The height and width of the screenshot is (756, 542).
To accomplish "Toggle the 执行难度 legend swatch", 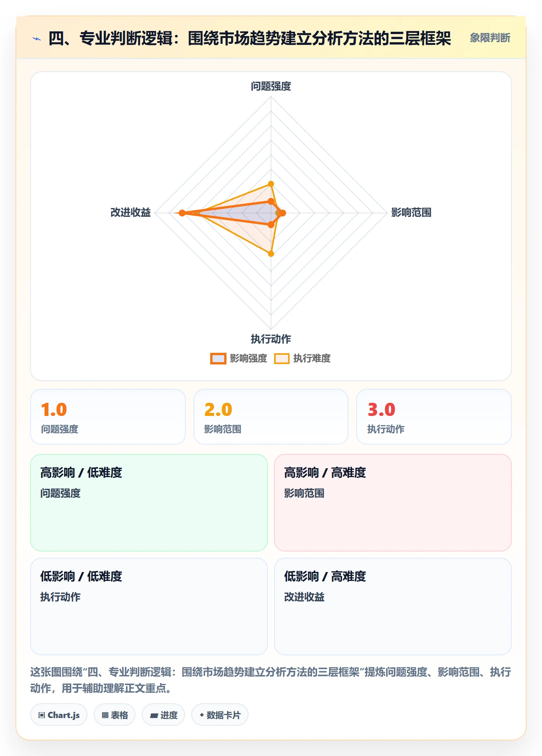I will tap(282, 359).
